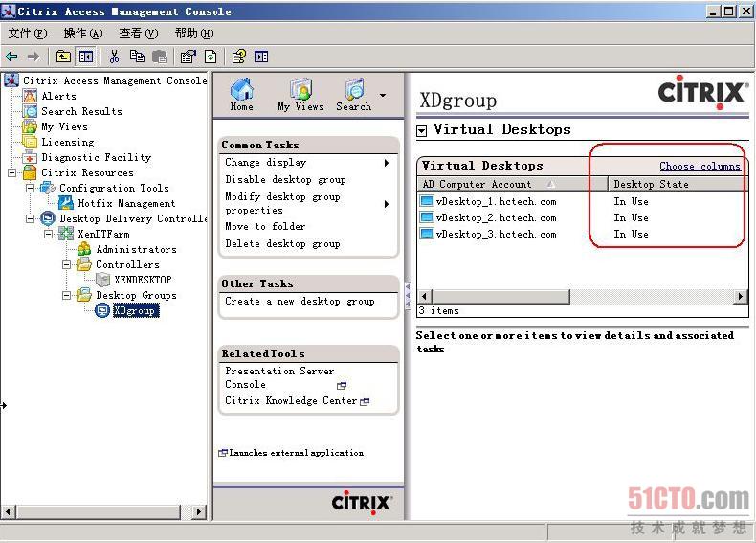Click the Cut scissors toolbar icon
756x543 pixels.
coord(114,57)
